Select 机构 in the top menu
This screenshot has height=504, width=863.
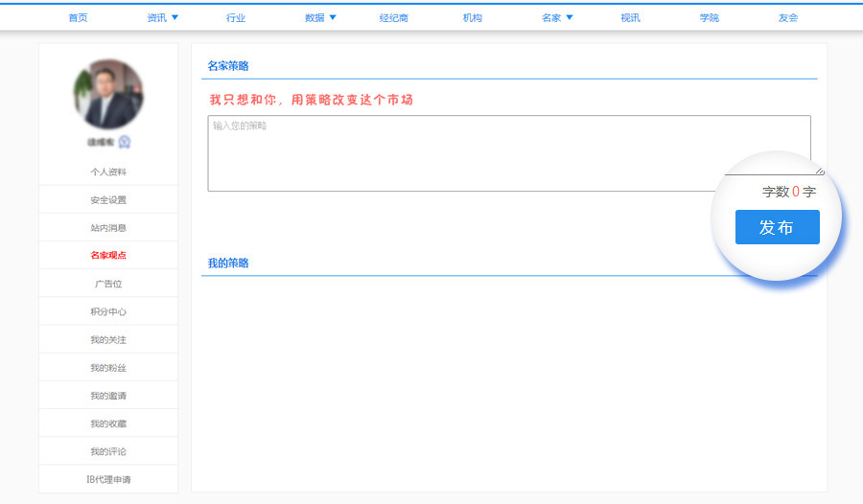pyautogui.click(x=473, y=18)
